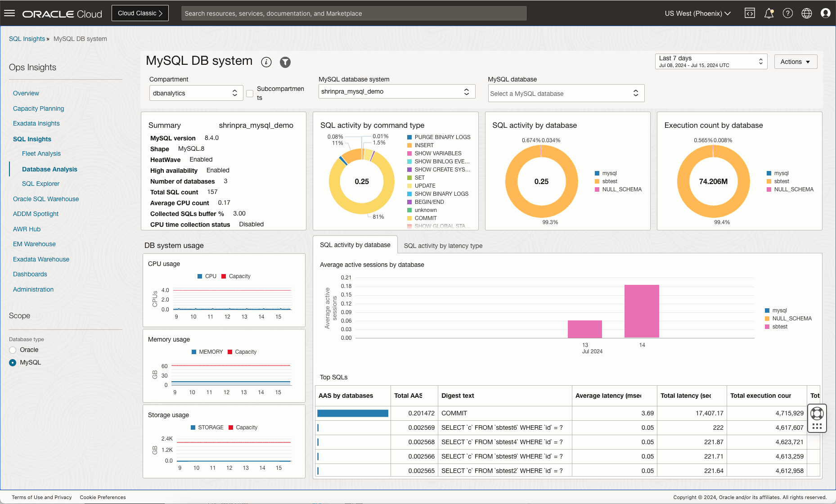Open the help question mark icon
The height and width of the screenshot is (504, 836).
tap(788, 13)
